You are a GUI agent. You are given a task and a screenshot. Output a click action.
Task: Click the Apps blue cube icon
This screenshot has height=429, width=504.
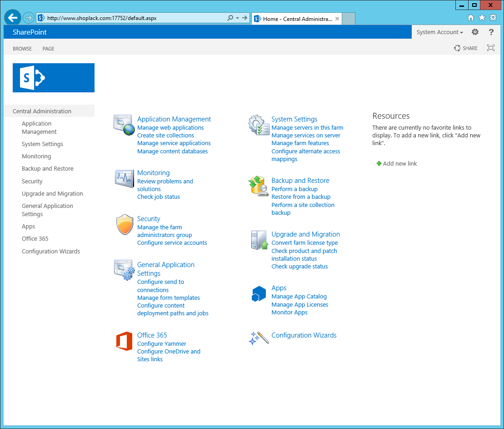259,294
